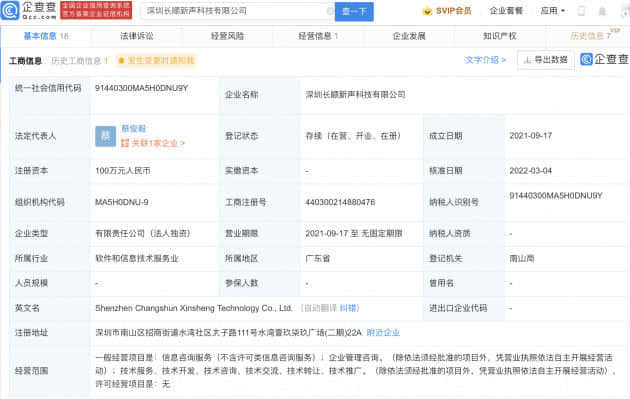Open 企业套餐 in the header

pyautogui.click(x=506, y=11)
